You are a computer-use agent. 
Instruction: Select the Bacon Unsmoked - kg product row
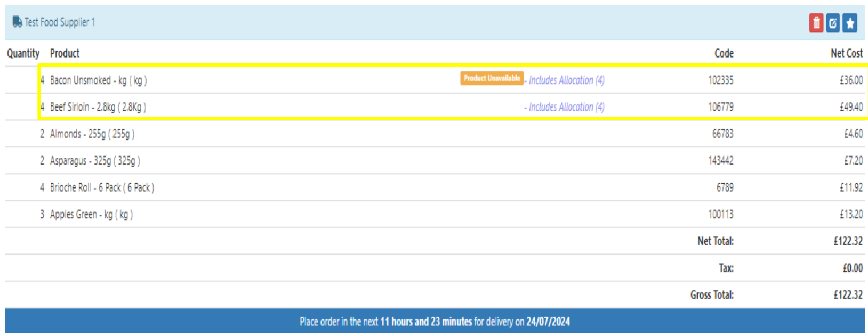coord(98,80)
